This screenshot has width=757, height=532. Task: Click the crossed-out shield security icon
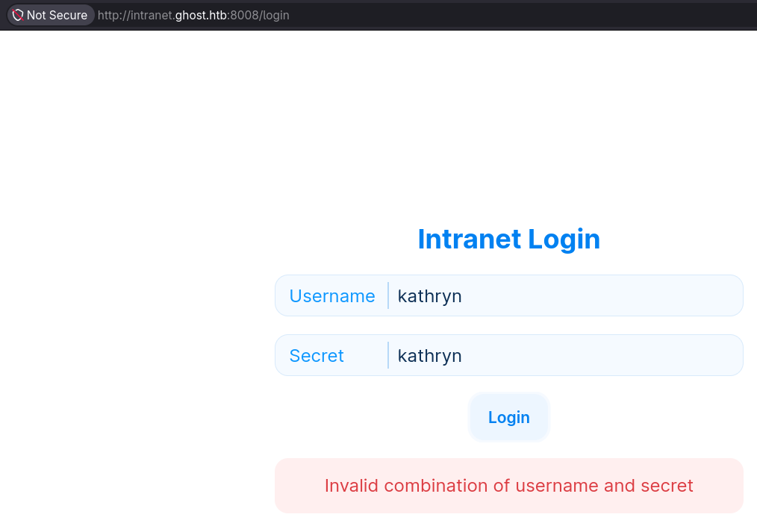pyautogui.click(x=18, y=15)
